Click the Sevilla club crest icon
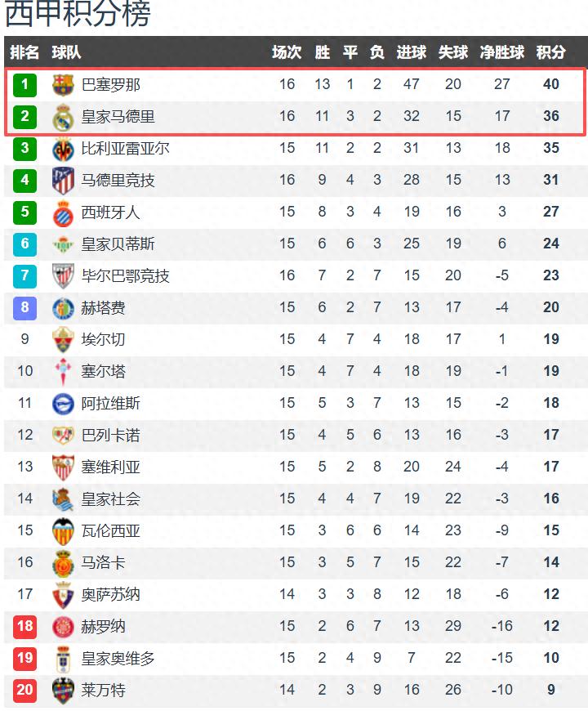Viewport: 588px width, 711px height. pos(63,467)
